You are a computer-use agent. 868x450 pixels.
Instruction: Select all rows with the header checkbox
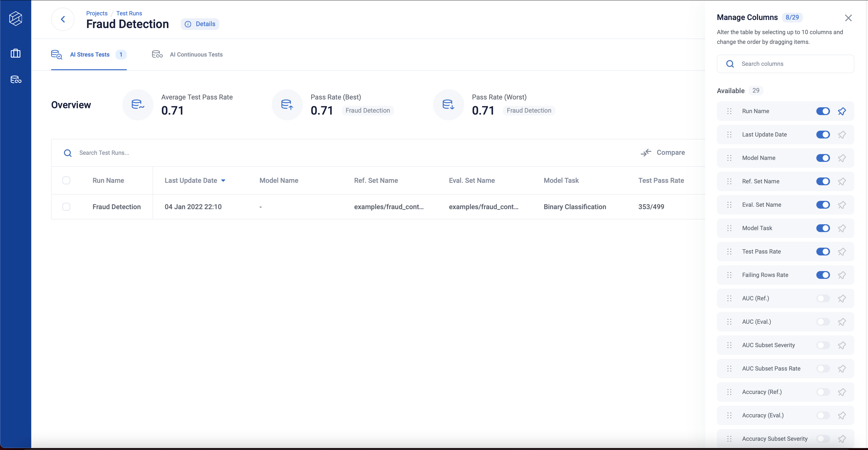coord(66,180)
